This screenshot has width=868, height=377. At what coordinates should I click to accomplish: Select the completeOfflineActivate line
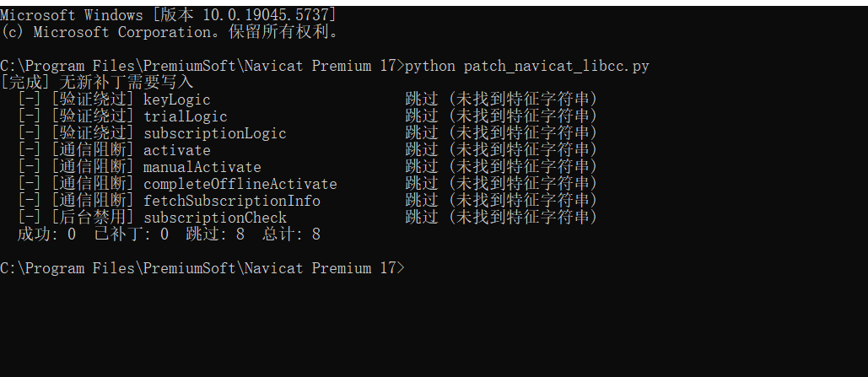point(307,184)
